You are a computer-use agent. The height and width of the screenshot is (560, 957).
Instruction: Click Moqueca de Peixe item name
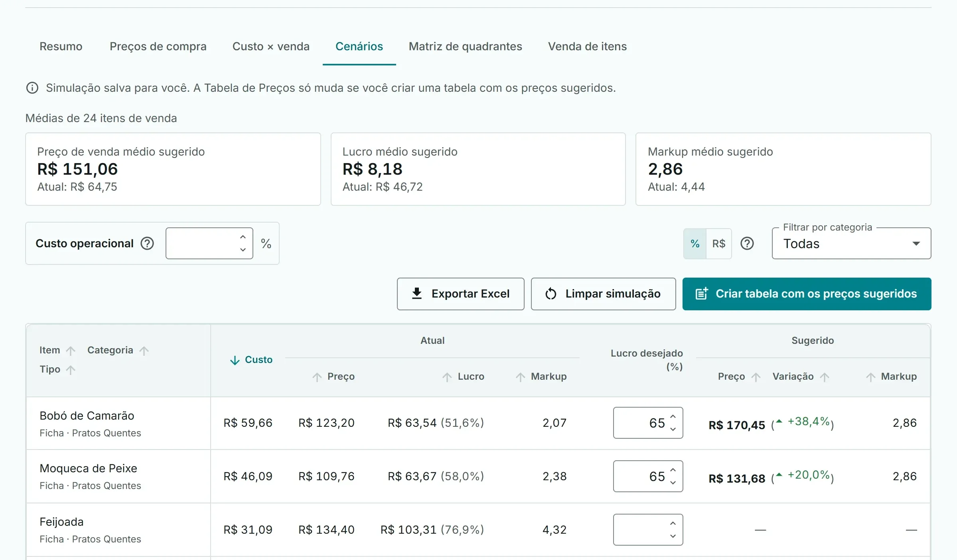tap(89, 468)
